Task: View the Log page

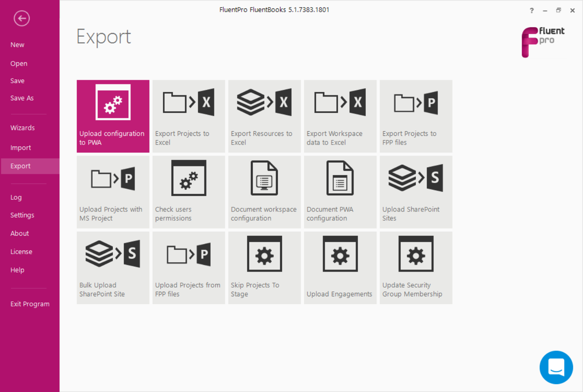Action: pos(16,197)
